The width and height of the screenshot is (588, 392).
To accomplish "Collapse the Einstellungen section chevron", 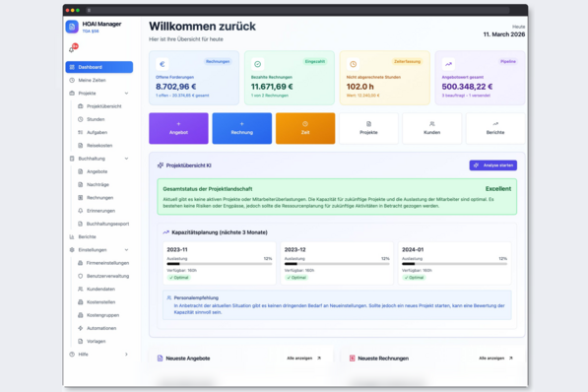I will click(x=126, y=250).
